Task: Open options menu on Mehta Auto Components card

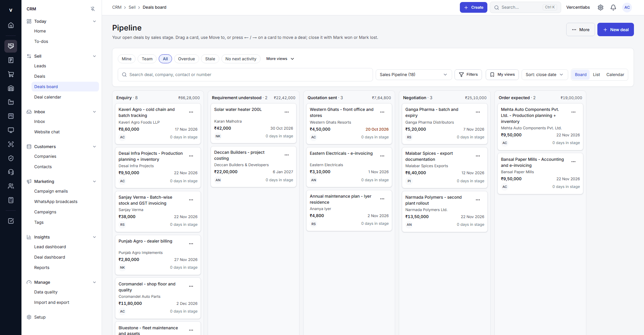Action: click(573, 112)
